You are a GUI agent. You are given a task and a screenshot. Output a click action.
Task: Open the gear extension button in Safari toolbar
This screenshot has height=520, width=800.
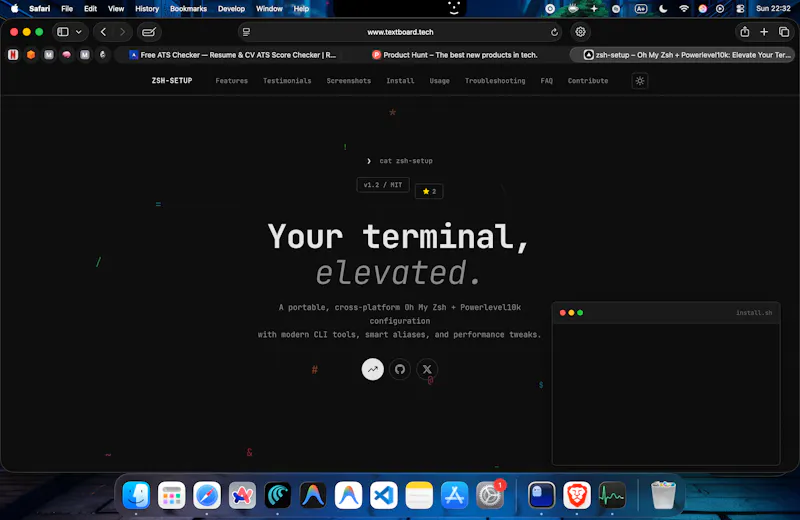580,32
